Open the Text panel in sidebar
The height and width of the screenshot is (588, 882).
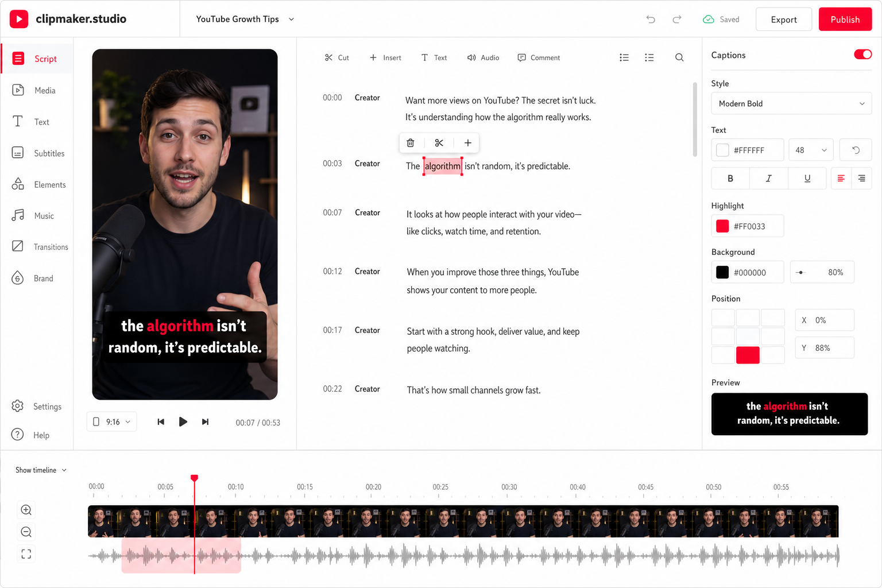point(31,122)
